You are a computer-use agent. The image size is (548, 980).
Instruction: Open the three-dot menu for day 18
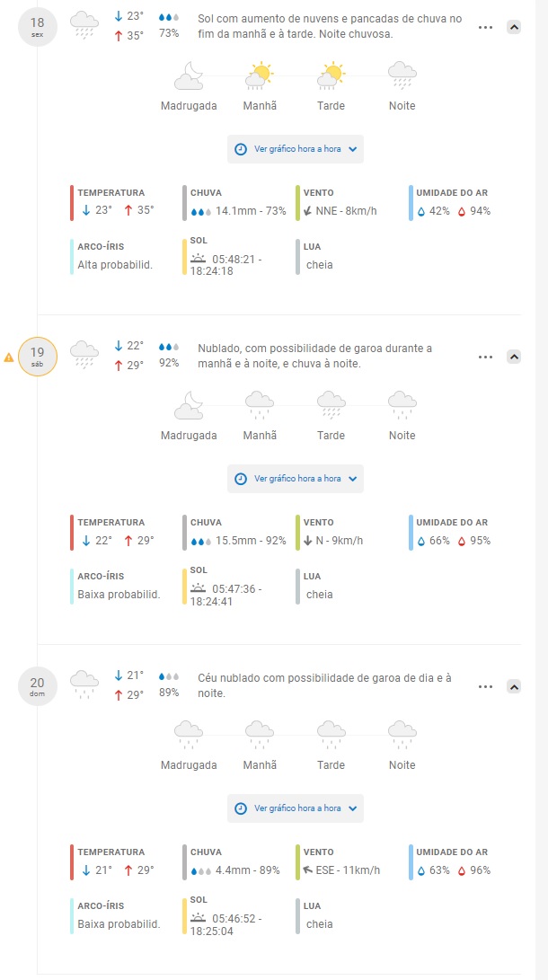click(486, 27)
